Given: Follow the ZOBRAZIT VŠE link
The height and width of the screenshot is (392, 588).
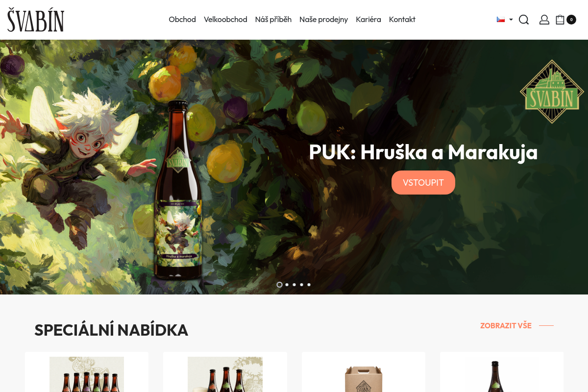Looking at the screenshot, I should tap(506, 325).
